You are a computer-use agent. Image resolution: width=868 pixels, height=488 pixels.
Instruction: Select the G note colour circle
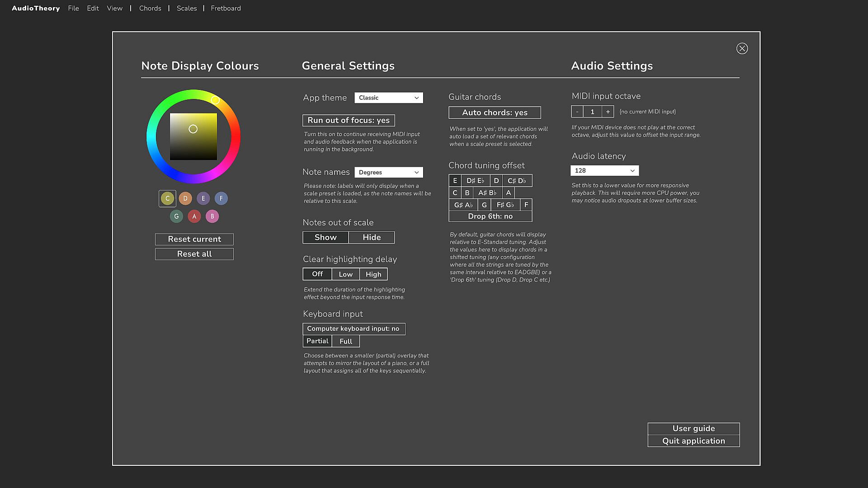176,216
